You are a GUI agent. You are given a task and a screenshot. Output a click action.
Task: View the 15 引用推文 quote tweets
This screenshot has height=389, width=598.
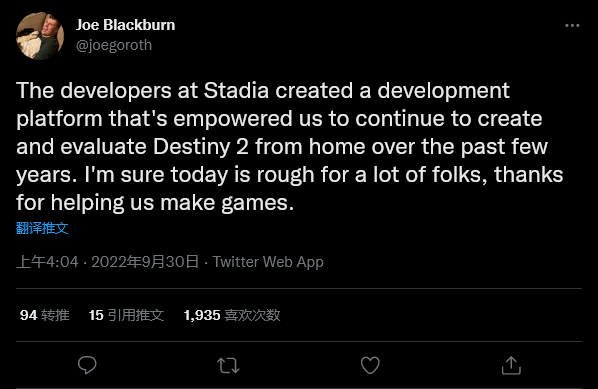point(126,315)
